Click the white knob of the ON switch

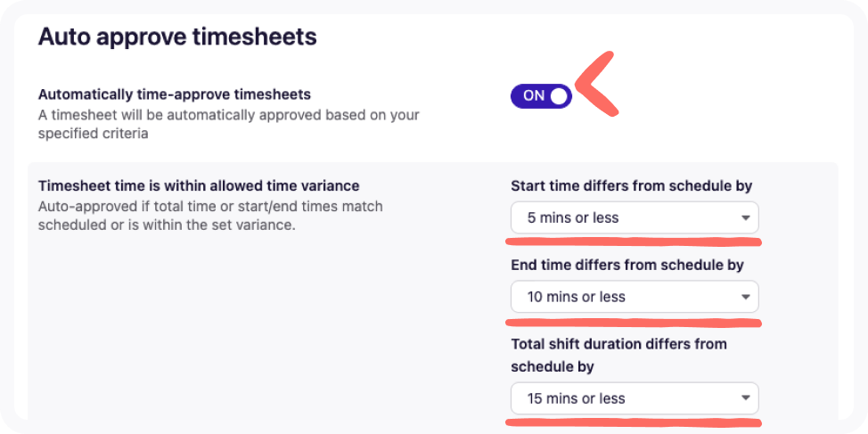(x=559, y=96)
